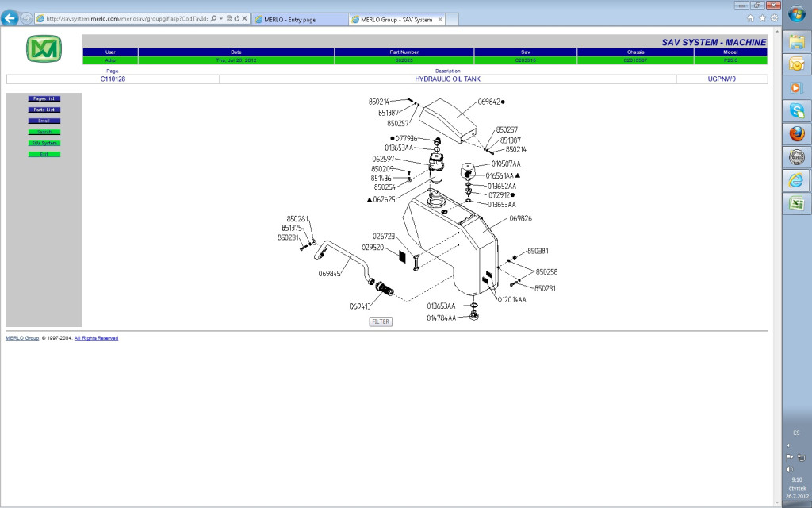
Task: Toggle the compatibility view icon
Action: click(x=229, y=19)
